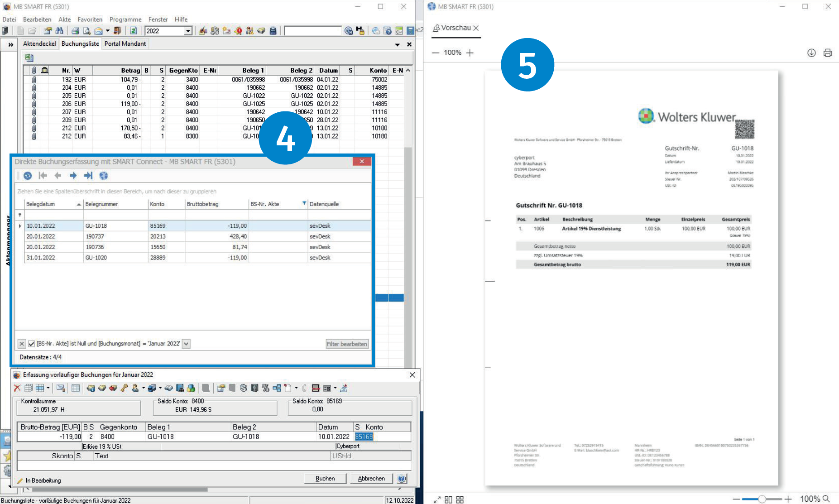Open print preview icon in main toolbar
The image size is (839, 504).
point(86,31)
